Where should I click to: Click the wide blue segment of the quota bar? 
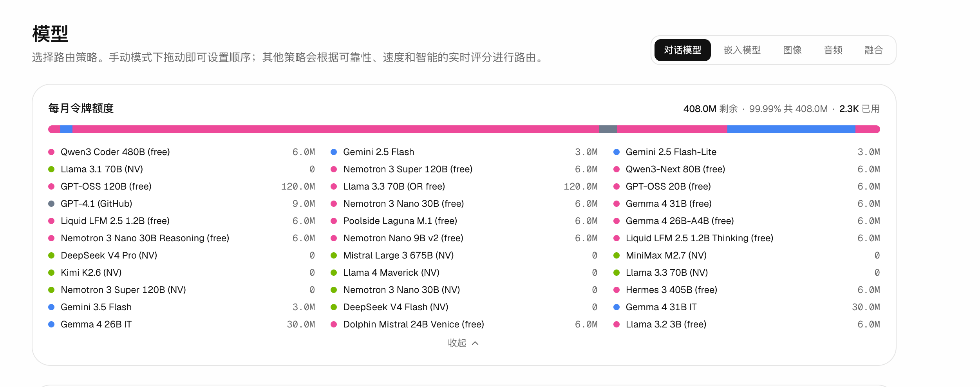tap(791, 129)
